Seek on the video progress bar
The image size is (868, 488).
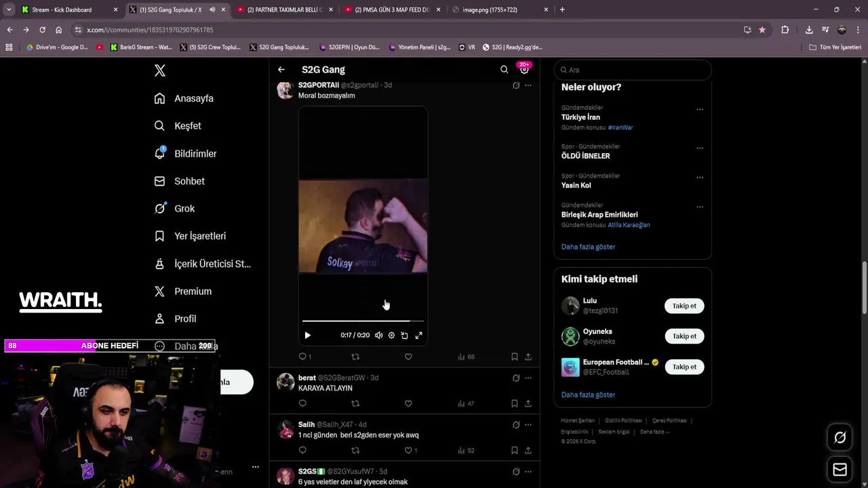click(x=363, y=321)
